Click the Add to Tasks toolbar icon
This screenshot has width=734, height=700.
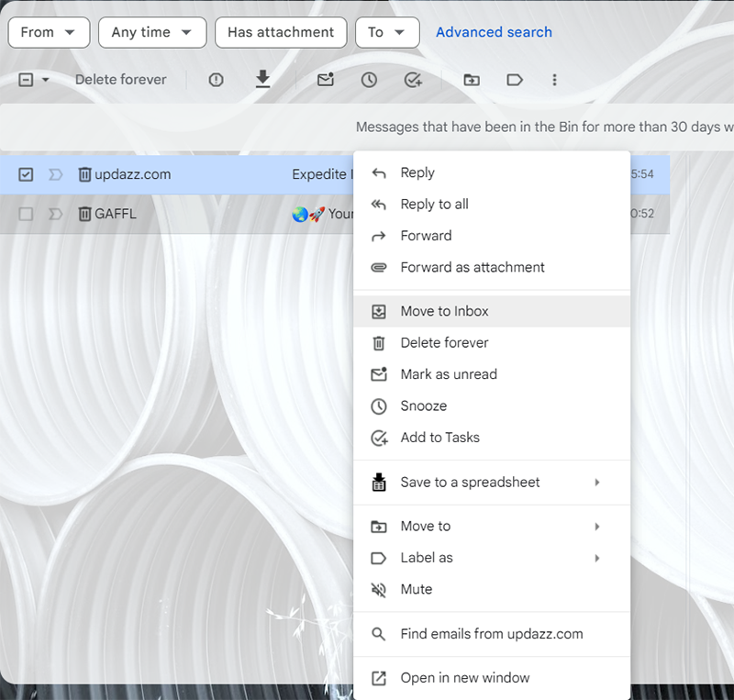413,80
